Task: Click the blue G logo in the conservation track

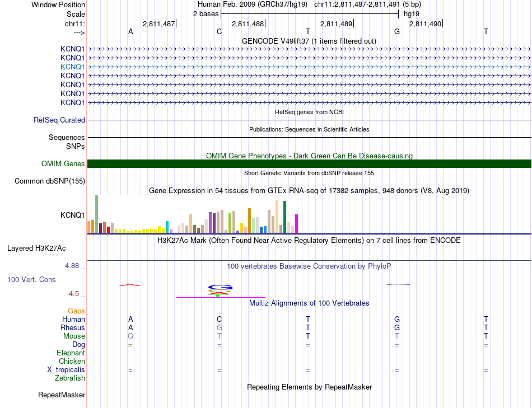Action: tap(220, 287)
